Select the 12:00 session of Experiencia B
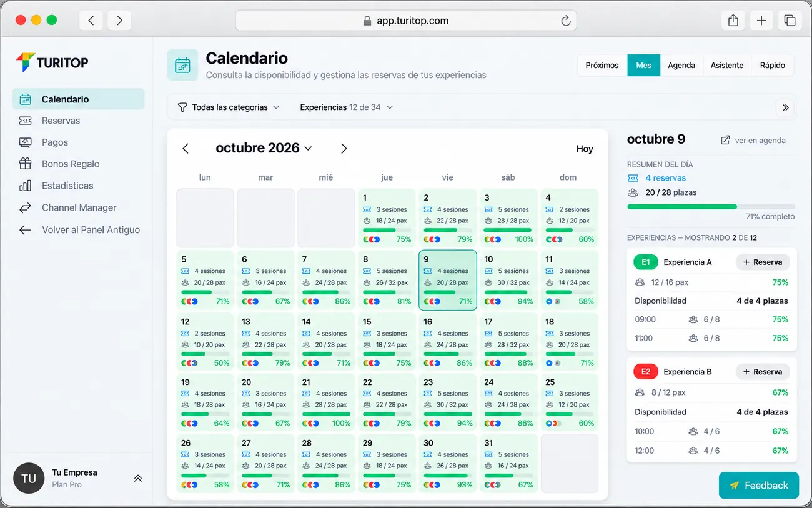The image size is (812, 508). pyautogui.click(x=711, y=451)
